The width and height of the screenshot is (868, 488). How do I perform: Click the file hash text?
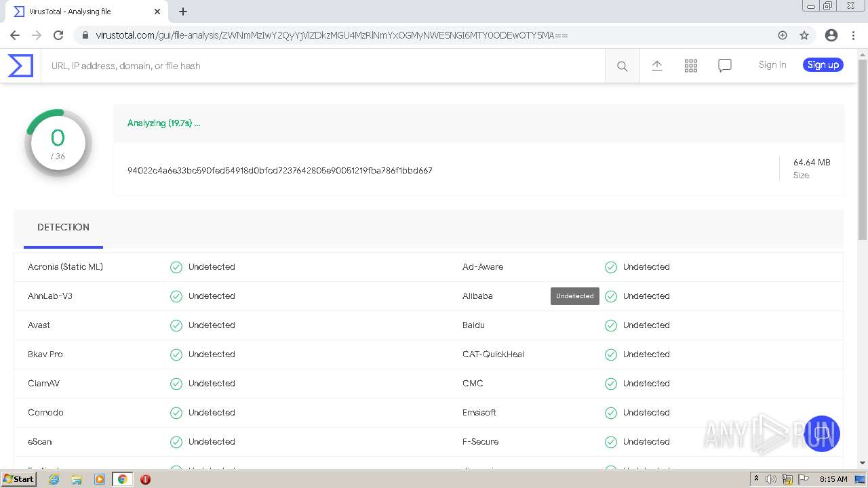tap(280, 170)
